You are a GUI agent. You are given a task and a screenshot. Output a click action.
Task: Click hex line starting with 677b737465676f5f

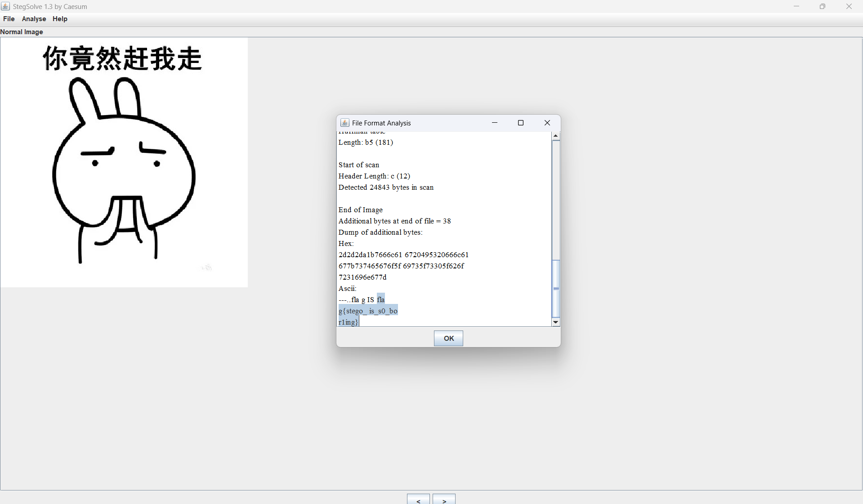tap(402, 266)
